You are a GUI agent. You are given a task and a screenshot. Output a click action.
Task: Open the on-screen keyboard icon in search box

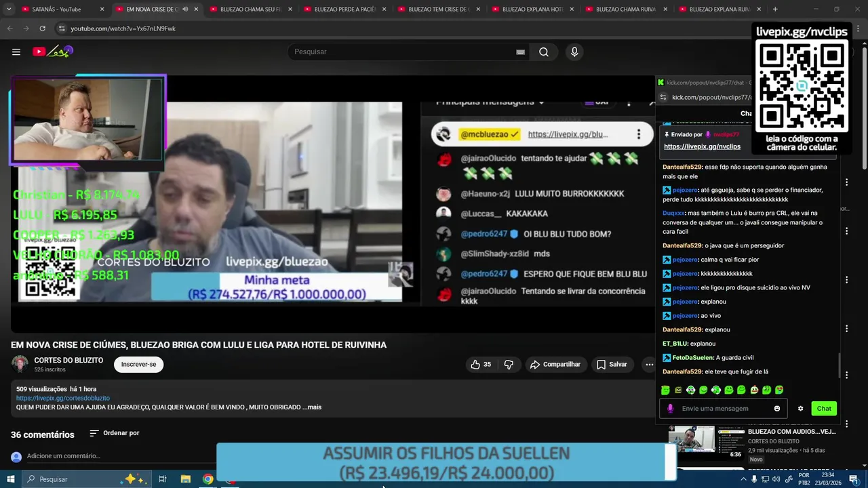[x=520, y=52]
